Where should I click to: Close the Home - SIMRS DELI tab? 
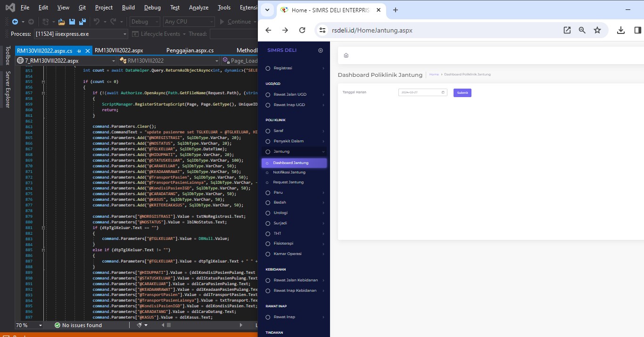[x=379, y=10]
